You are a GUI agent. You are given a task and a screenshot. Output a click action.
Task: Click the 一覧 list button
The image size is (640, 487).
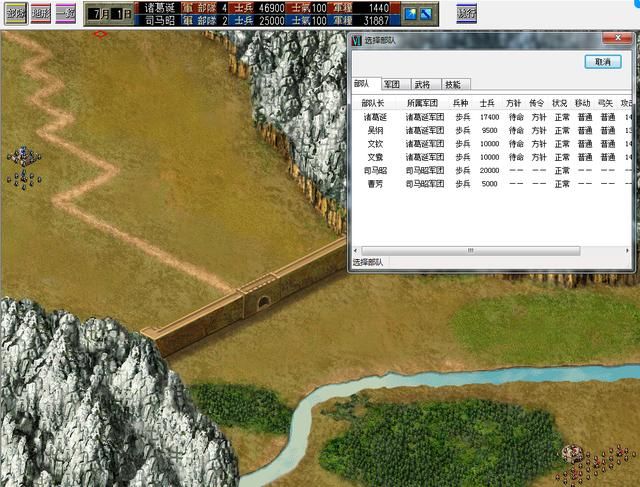point(65,14)
